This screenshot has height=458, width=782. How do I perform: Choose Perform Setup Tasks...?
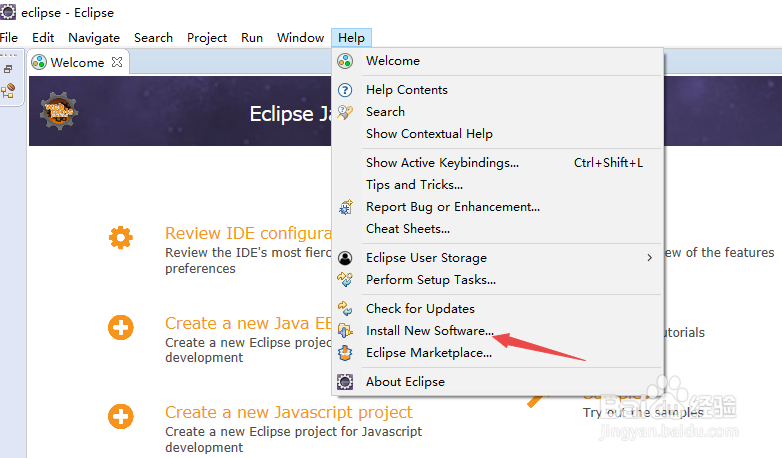coord(498,279)
